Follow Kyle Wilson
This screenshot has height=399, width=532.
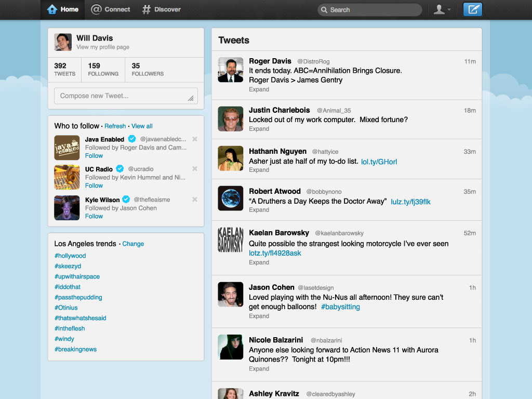94,216
